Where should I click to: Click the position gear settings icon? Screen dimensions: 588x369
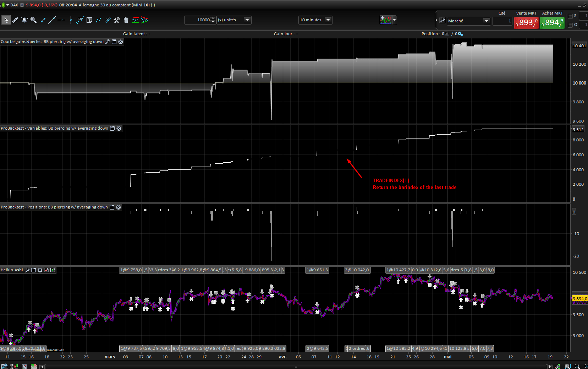[460, 34]
